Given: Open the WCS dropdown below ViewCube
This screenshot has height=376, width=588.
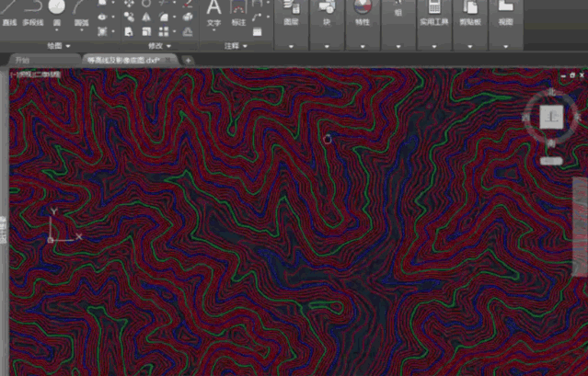Looking at the screenshot, I should tap(551, 161).
